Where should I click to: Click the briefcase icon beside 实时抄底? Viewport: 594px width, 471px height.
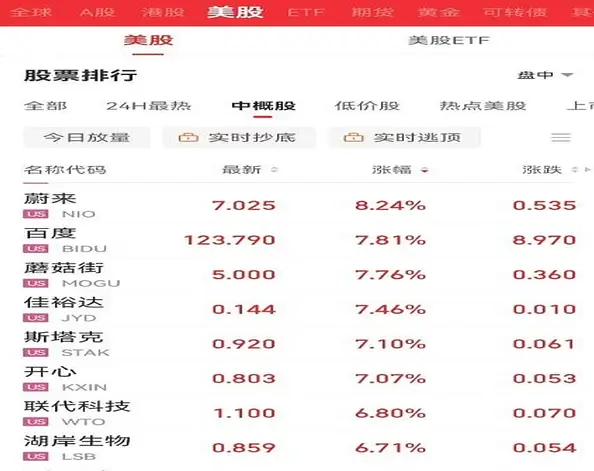click(x=188, y=137)
